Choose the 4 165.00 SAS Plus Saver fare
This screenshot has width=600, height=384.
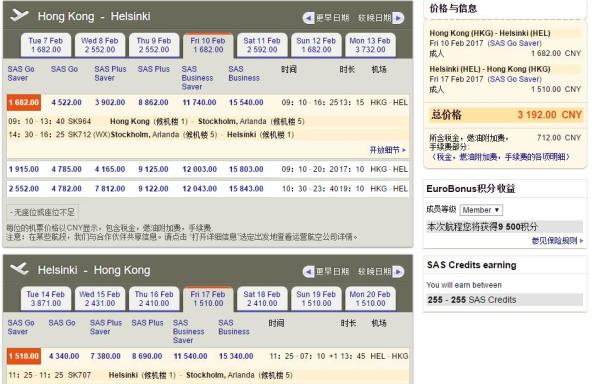[x=110, y=169]
